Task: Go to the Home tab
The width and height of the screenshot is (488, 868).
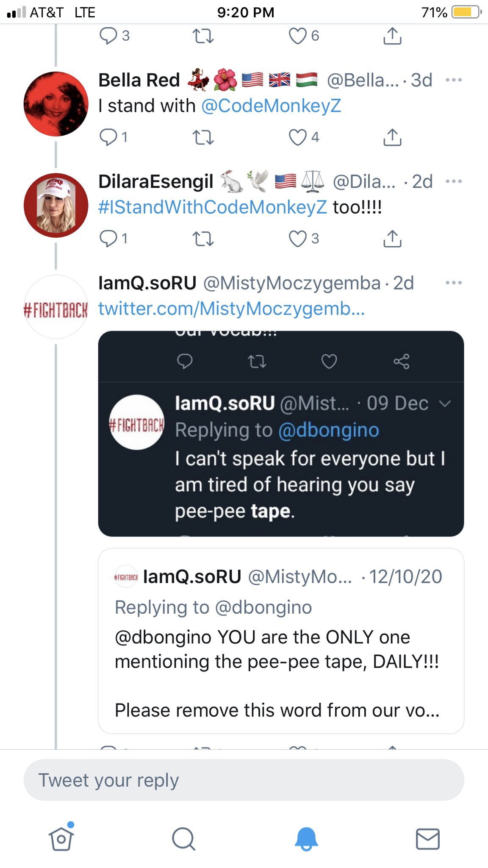Action: click(x=61, y=839)
